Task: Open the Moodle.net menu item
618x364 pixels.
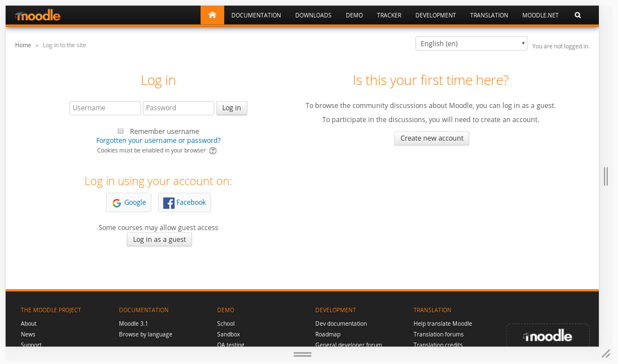Action: coord(540,15)
